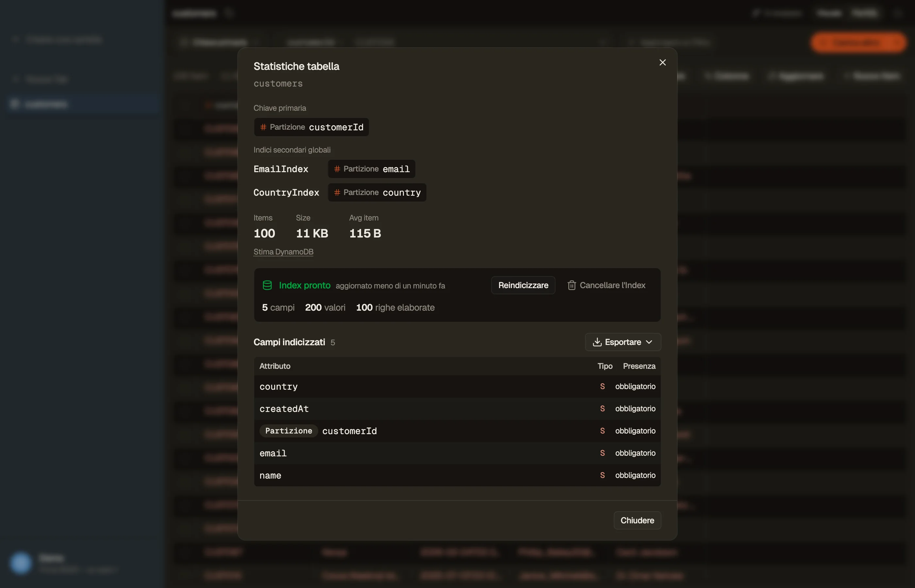The image size is (915, 588).
Task: Click the hash icon beside customerId
Action: click(x=263, y=127)
